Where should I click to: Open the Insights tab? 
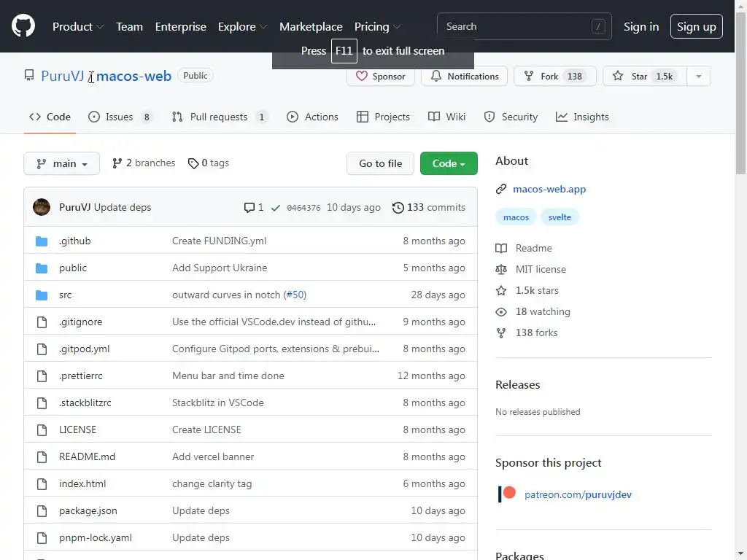pos(582,117)
